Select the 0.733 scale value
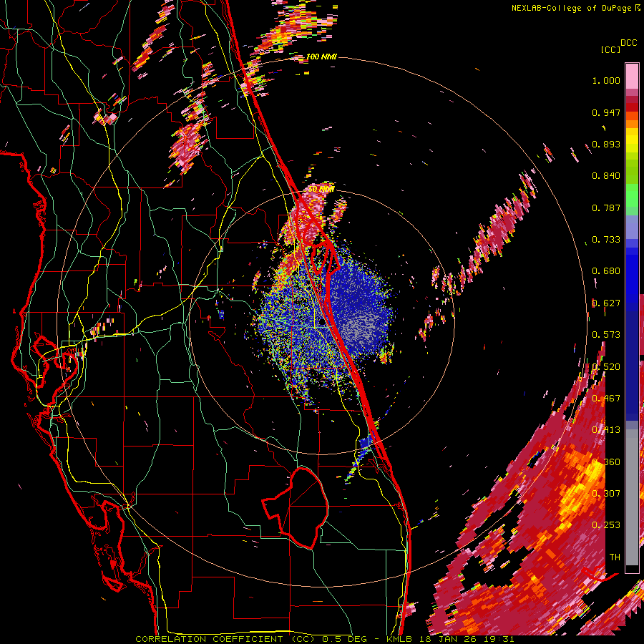 pos(606,240)
